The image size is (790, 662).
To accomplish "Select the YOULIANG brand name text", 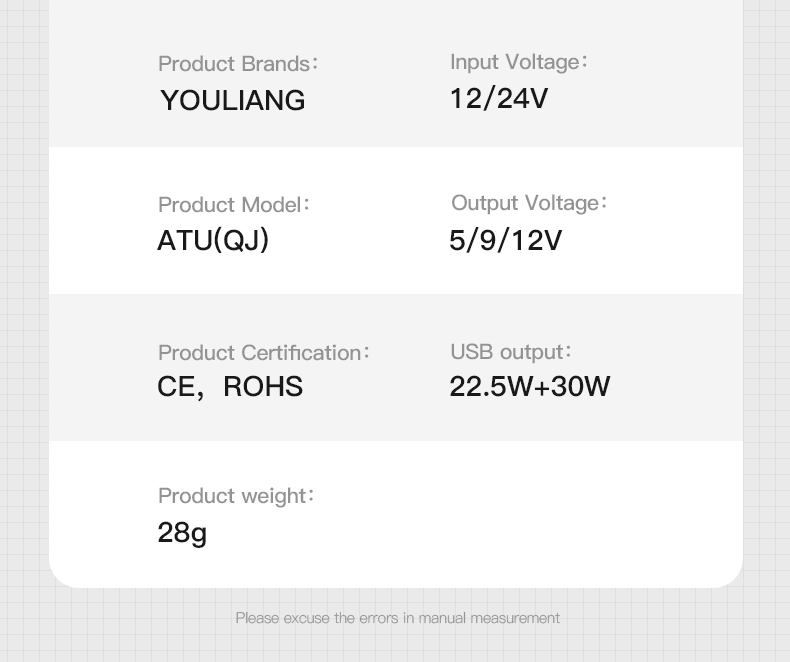I will coord(232,100).
